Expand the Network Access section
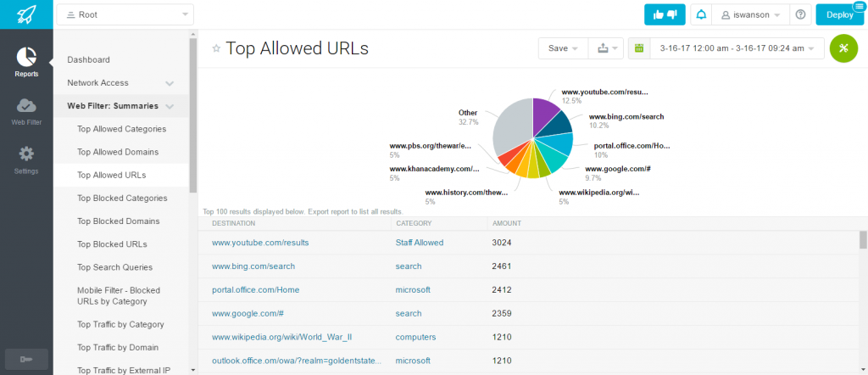 click(170, 83)
